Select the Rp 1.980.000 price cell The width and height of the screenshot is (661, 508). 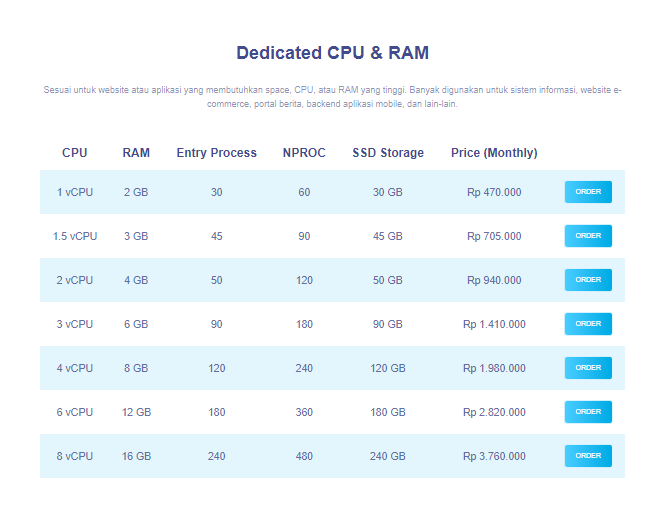(x=494, y=368)
